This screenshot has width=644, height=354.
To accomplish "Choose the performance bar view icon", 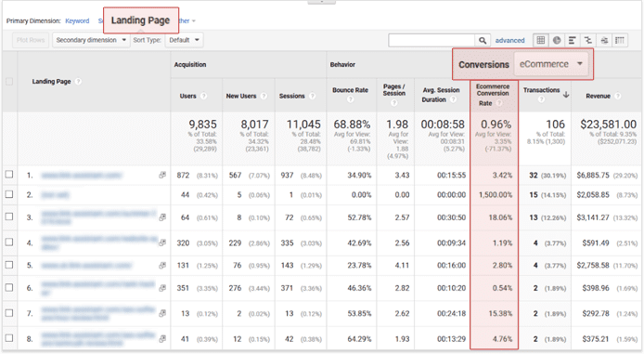I will click(x=573, y=40).
